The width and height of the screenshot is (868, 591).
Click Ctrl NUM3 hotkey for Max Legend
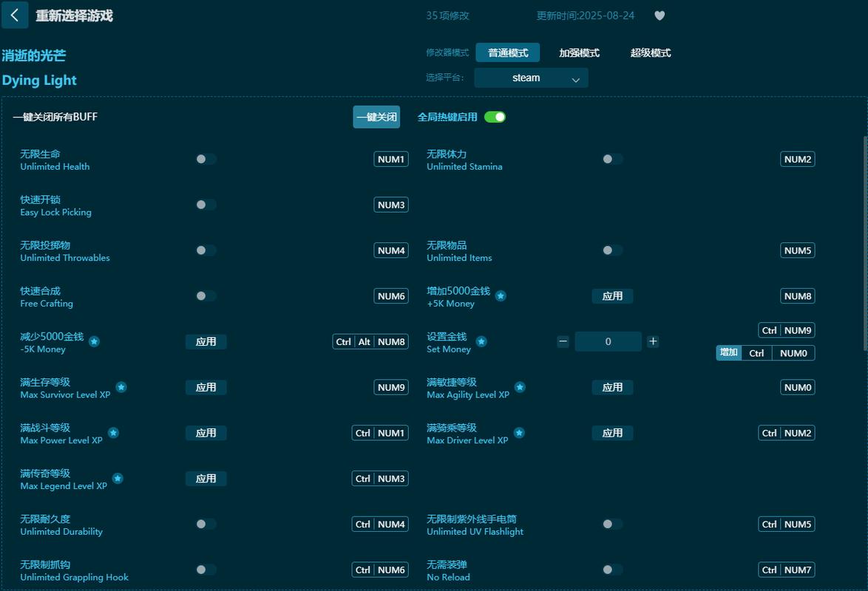pos(380,479)
